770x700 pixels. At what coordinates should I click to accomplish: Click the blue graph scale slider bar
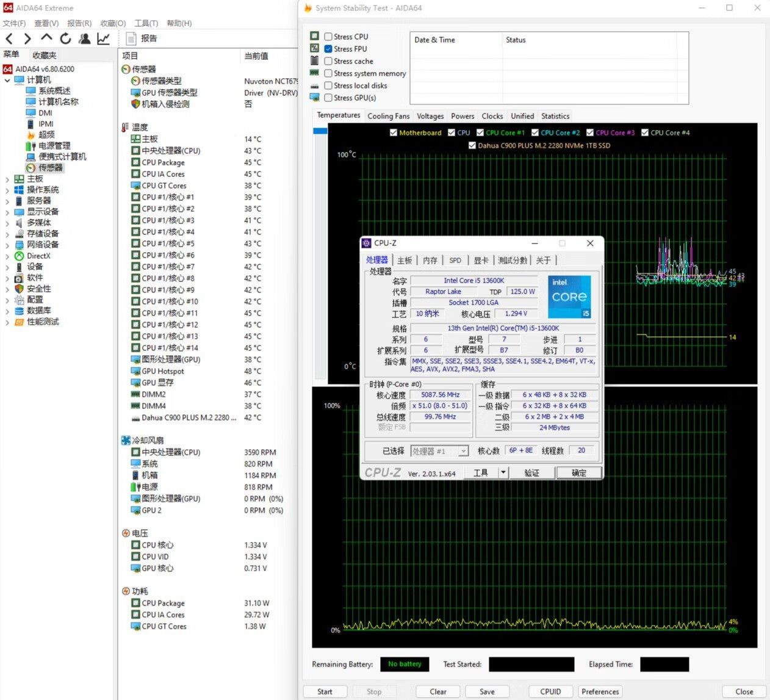320,131
